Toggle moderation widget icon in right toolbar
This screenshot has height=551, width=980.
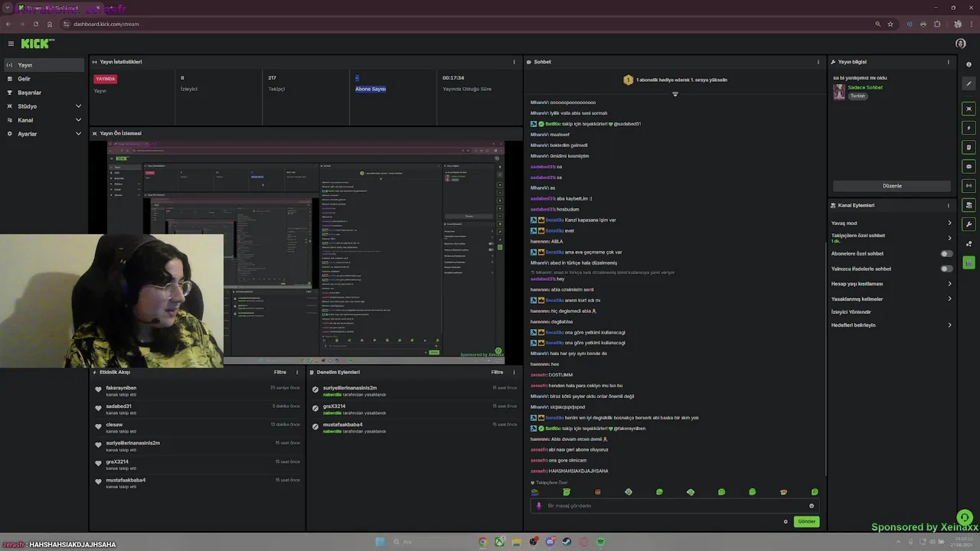(969, 205)
